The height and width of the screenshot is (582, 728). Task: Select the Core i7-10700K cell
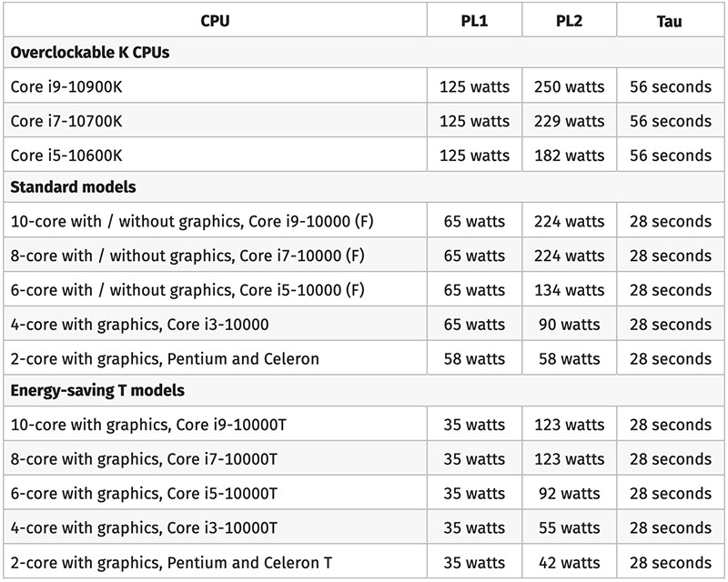(x=66, y=121)
